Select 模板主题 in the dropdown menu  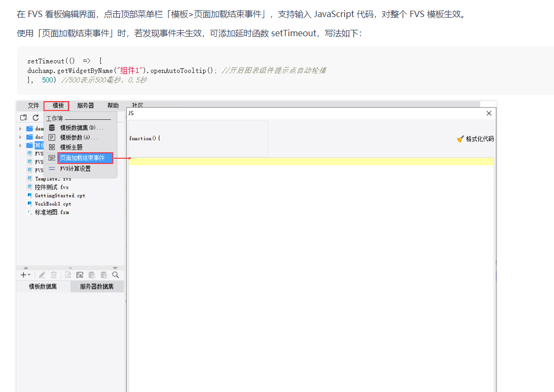[71, 147]
